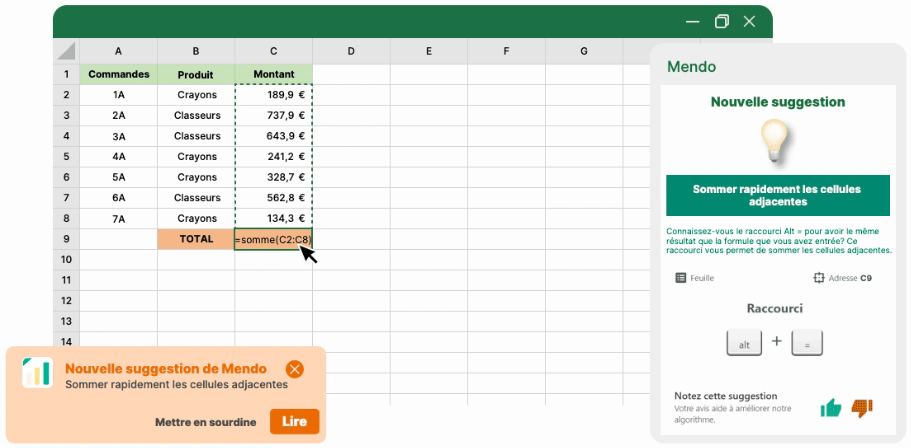911x448 pixels.
Task: Click the Classeurs cell in row 7
Action: pyautogui.click(x=196, y=198)
